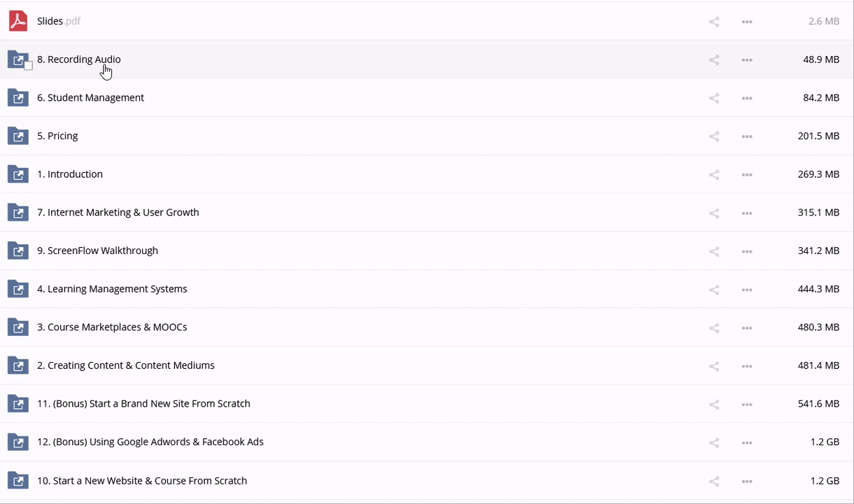Share the 8. Recording Audio folder
854x504 pixels.
[x=714, y=60]
